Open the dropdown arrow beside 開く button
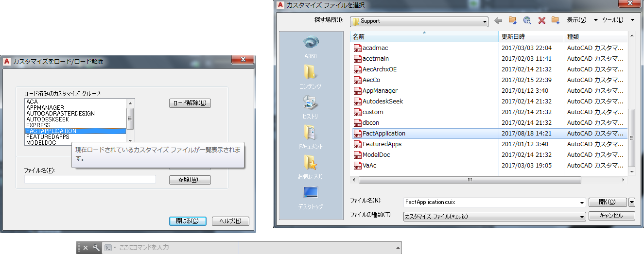This screenshot has height=254, width=644. click(632, 202)
